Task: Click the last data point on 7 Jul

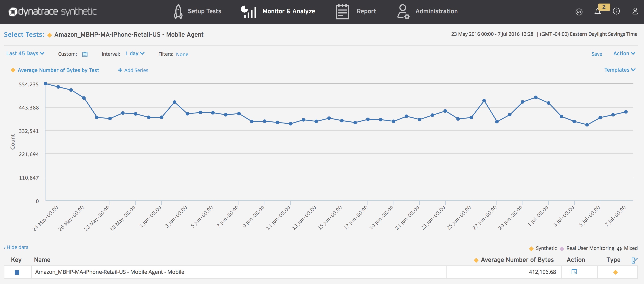Action: point(626,112)
